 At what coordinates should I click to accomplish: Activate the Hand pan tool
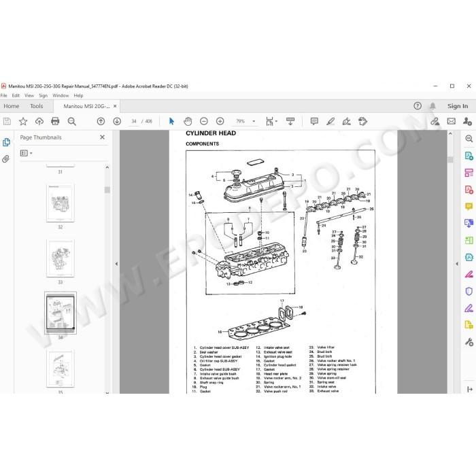(188, 122)
